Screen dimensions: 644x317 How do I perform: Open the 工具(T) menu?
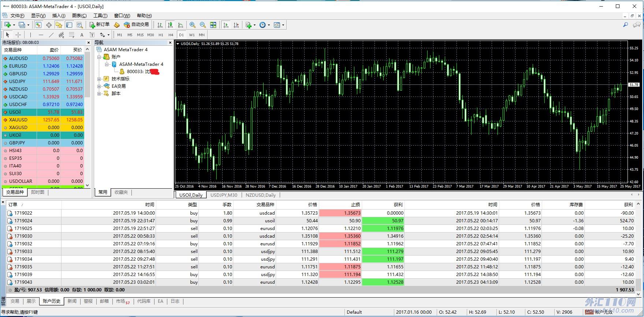(100, 15)
